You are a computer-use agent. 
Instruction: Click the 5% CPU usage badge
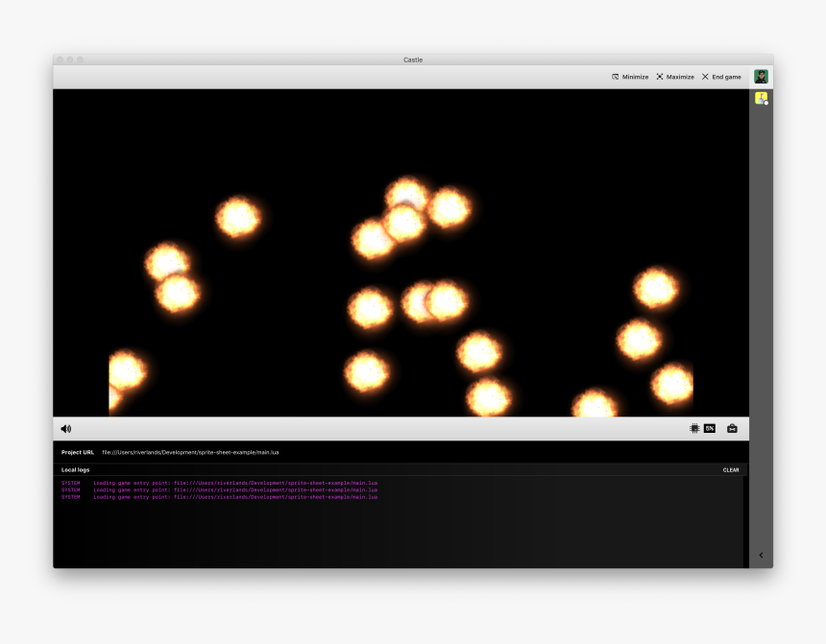coord(710,429)
